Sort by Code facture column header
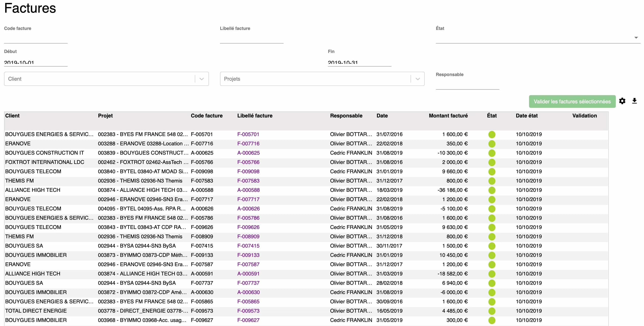This screenshot has width=644, height=326. pyautogui.click(x=206, y=116)
